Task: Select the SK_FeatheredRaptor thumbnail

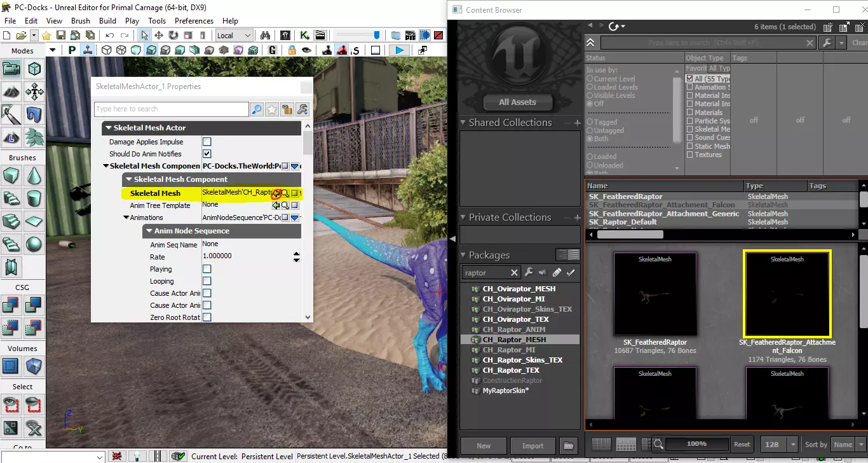Action: point(655,295)
